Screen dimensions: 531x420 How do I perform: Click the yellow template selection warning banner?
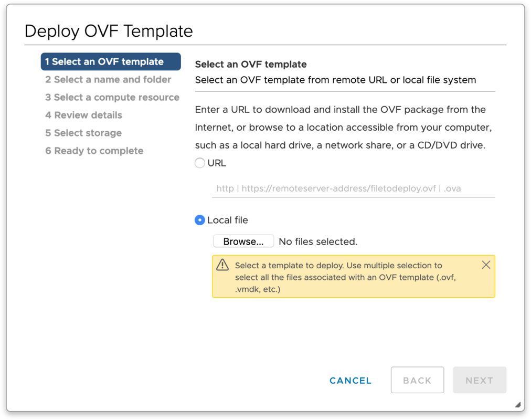click(x=354, y=277)
